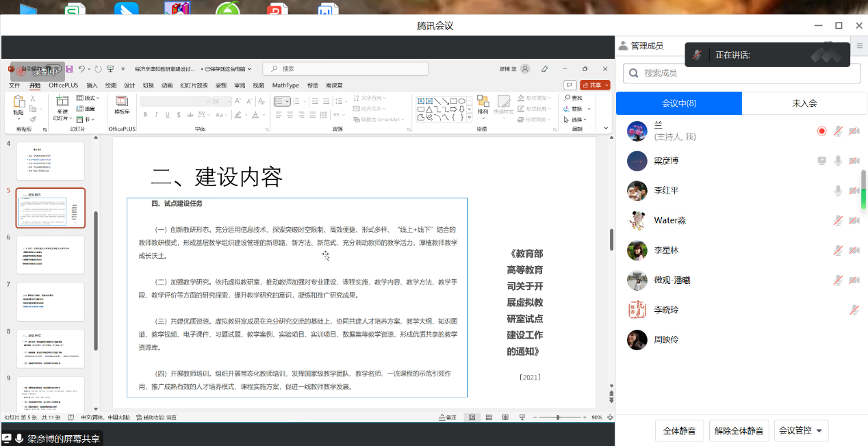Open the 版式 layout dropdown

88,99
